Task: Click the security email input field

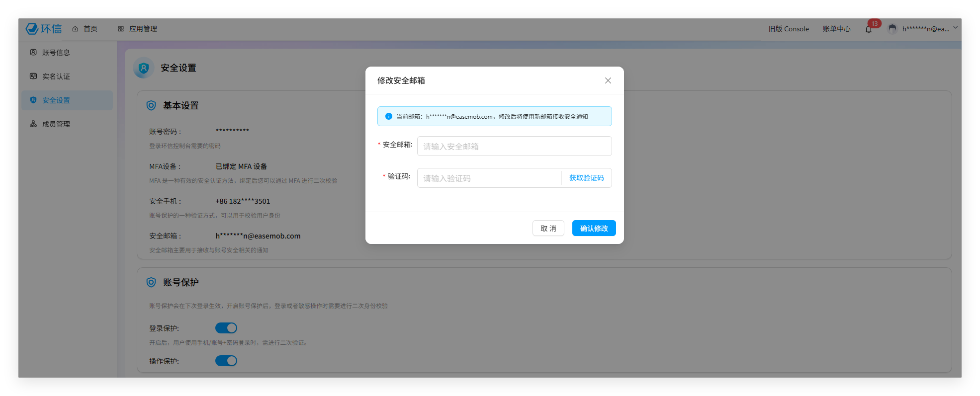Action: 514,146
